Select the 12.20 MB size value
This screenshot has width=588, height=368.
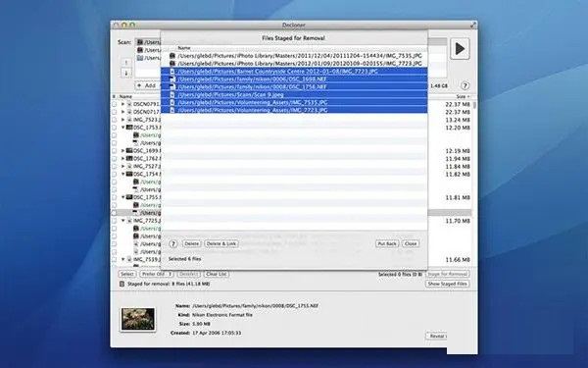[x=458, y=128]
